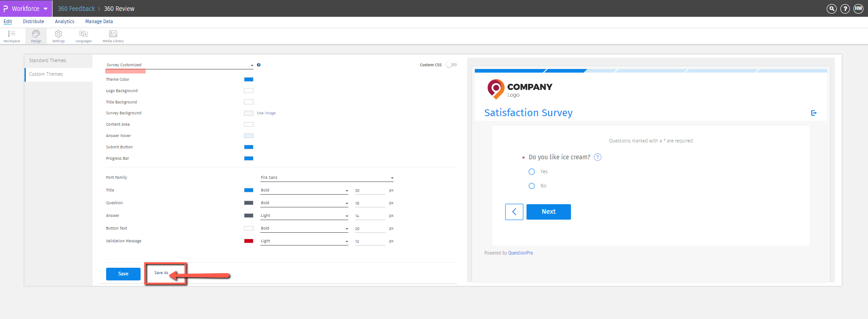Viewport: 868px width, 319px height.
Task: Open the Manage Data menu tab
Action: (99, 21)
